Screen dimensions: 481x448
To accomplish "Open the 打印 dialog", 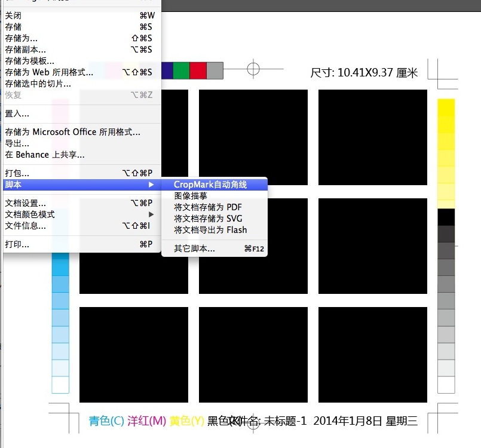I will tap(18, 244).
